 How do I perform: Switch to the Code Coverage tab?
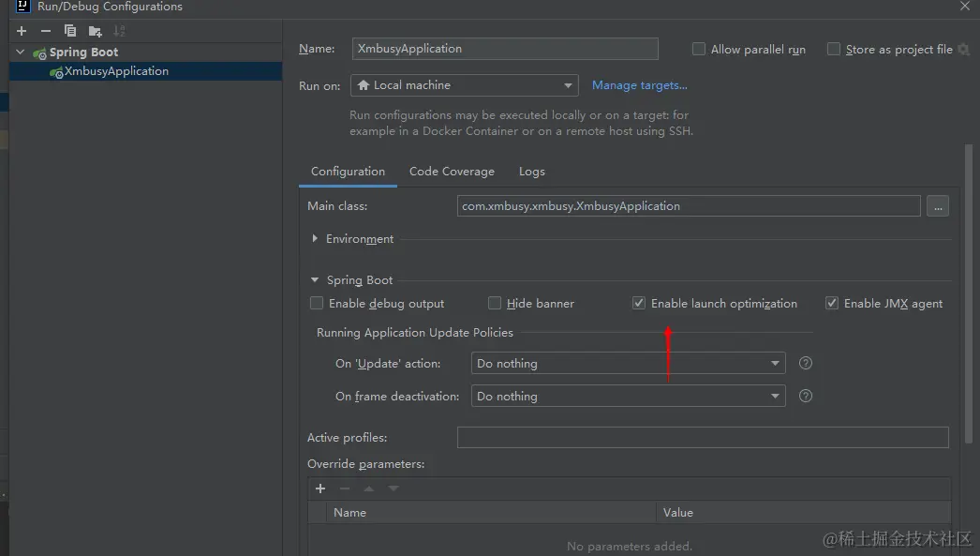pyautogui.click(x=452, y=172)
